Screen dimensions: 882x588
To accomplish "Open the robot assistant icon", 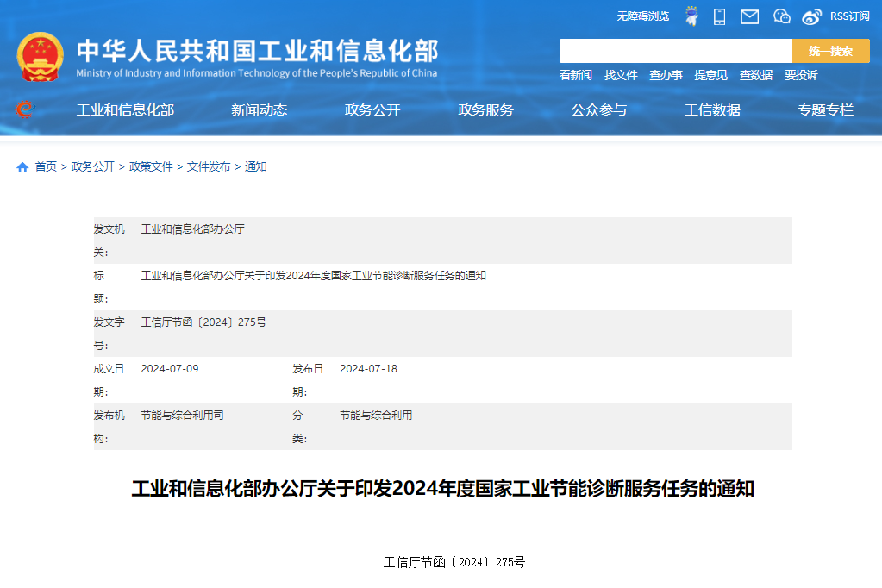I will click(x=691, y=16).
